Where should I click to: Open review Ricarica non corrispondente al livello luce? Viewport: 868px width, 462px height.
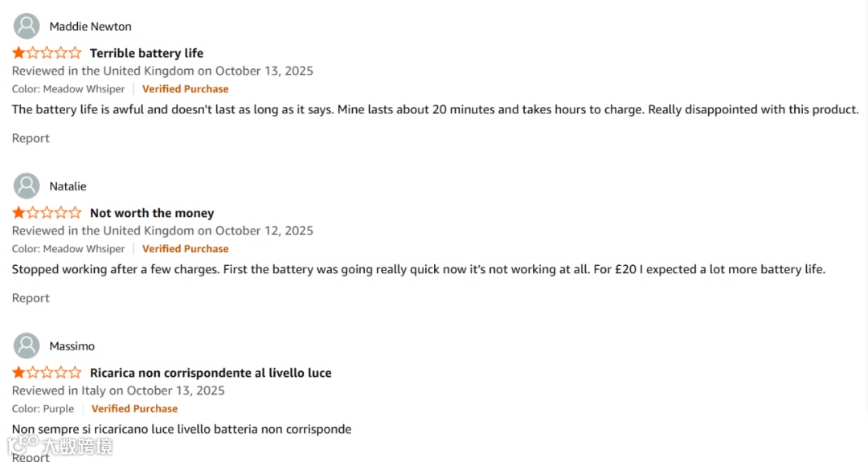click(211, 373)
